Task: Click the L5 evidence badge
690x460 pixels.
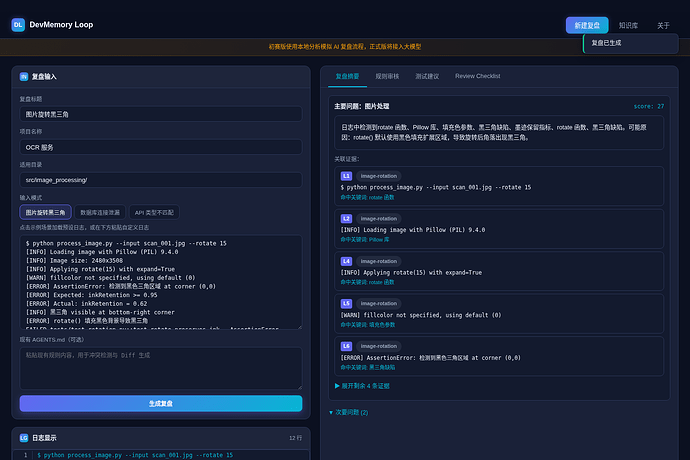Action: tap(346, 303)
